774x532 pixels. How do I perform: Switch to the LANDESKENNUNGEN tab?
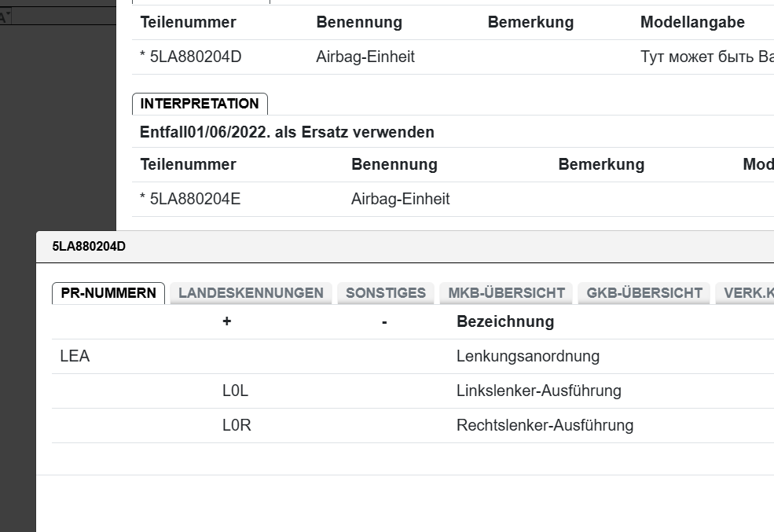[251, 293]
